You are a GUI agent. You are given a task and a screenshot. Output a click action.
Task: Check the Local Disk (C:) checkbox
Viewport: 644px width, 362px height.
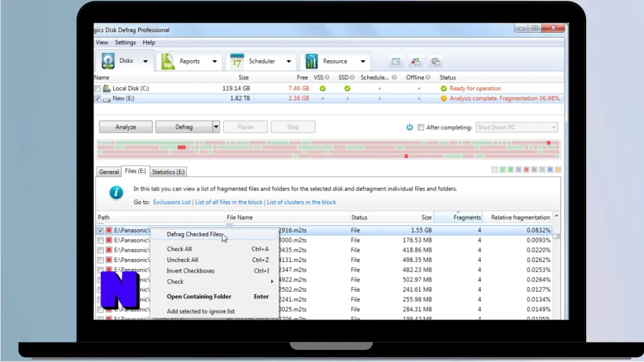click(97, 89)
